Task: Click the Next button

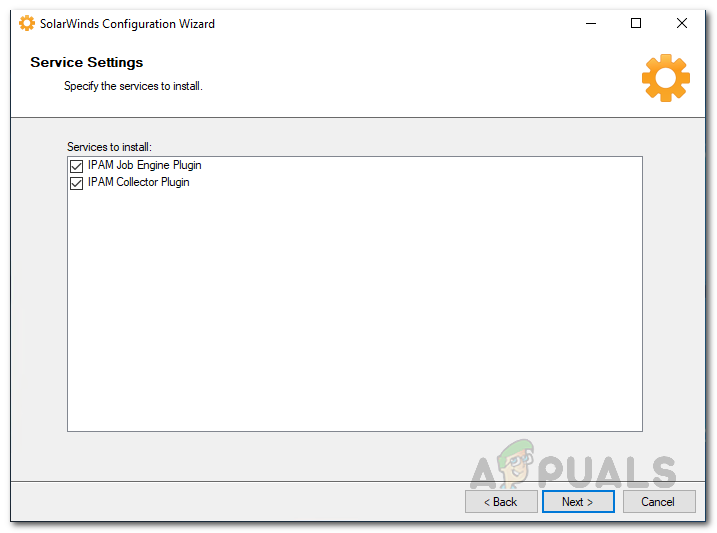Action: click(x=578, y=501)
